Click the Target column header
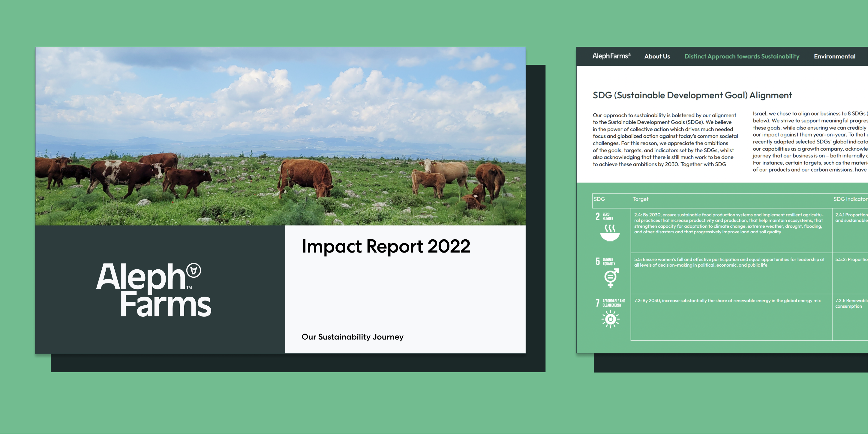Screen dimensions: 868x434 640,199
